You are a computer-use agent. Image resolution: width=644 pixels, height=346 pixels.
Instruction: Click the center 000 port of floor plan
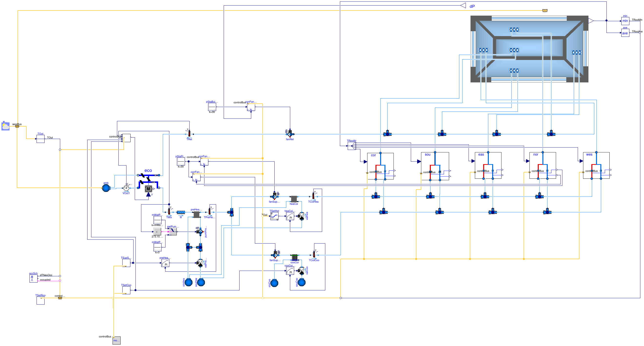point(514,50)
